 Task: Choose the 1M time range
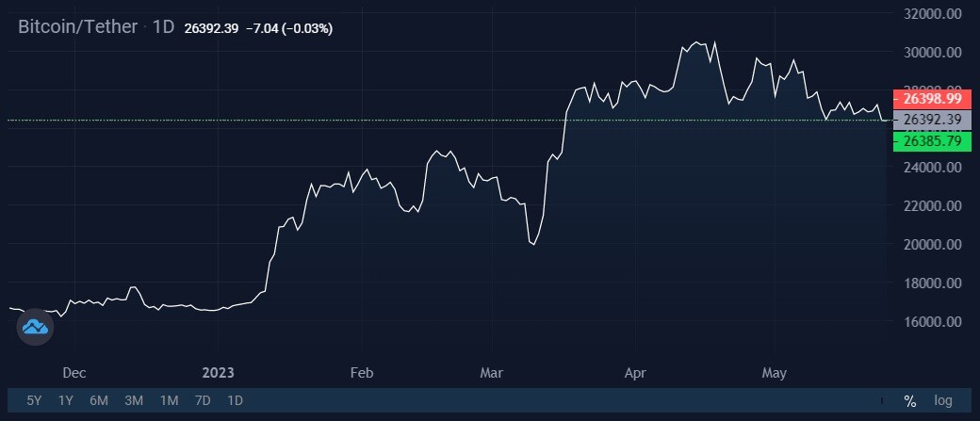pyautogui.click(x=169, y=401)
